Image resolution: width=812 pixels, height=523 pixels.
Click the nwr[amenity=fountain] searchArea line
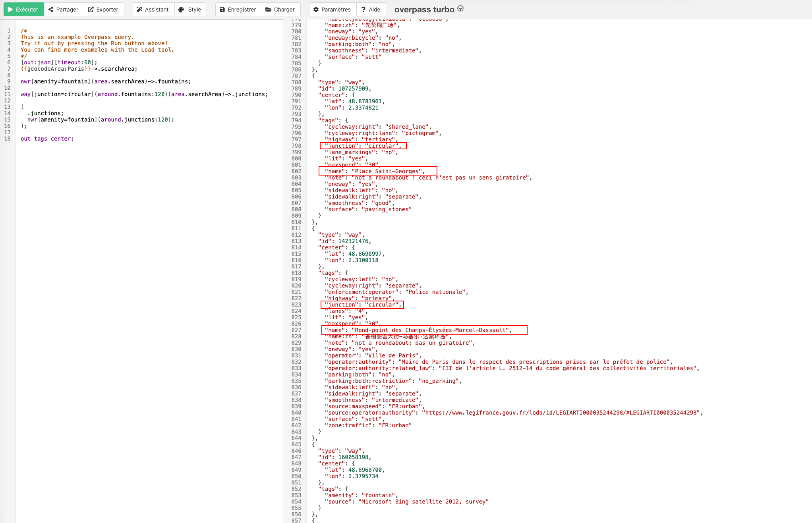pos(106,81)
